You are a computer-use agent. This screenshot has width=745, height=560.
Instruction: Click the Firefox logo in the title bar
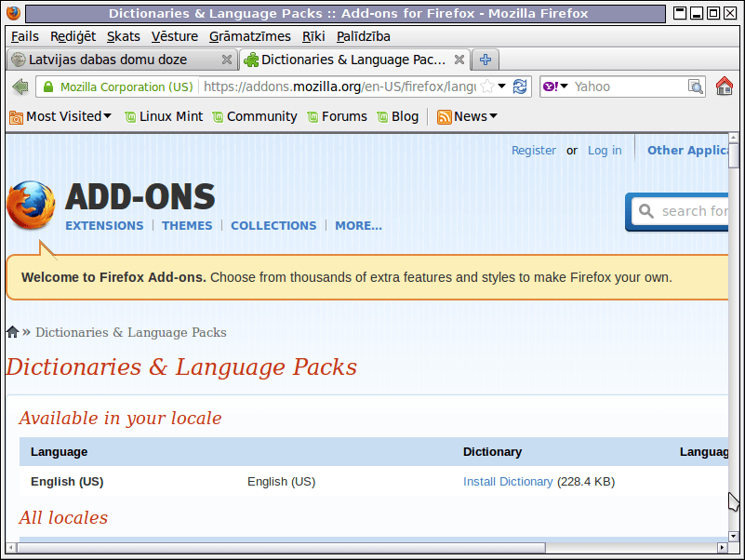coord(13,13)
